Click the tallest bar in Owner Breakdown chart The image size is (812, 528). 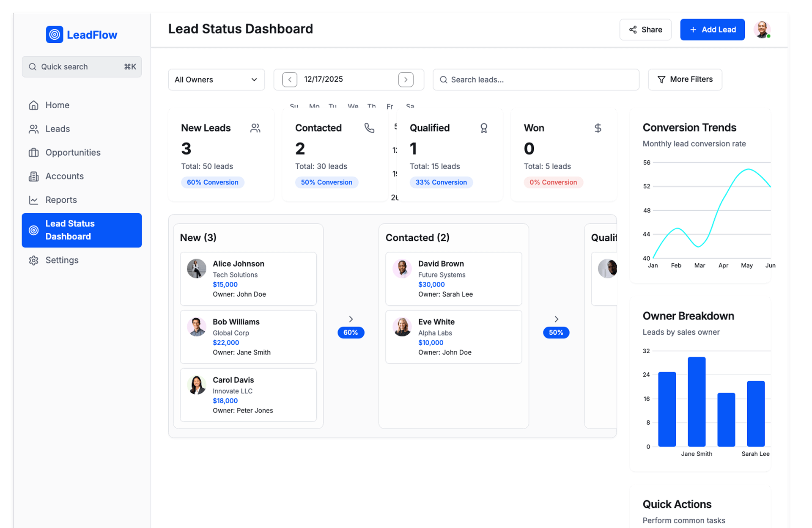coord(697,401)
